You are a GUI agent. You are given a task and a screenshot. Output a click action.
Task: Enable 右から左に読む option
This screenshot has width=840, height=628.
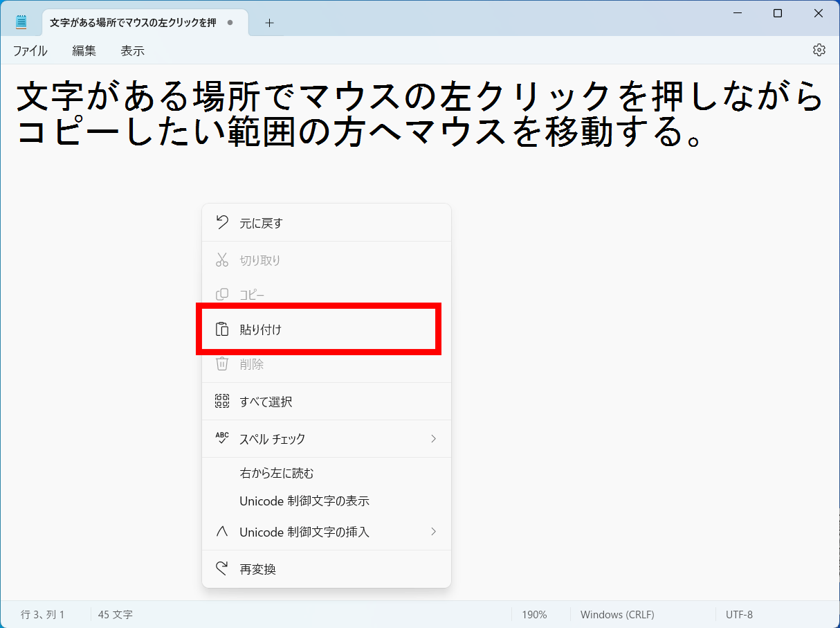(x=277, y=473)
